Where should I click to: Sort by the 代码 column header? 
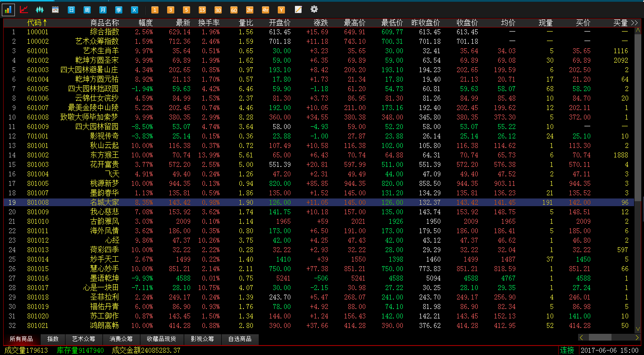(x=37, y=23)
